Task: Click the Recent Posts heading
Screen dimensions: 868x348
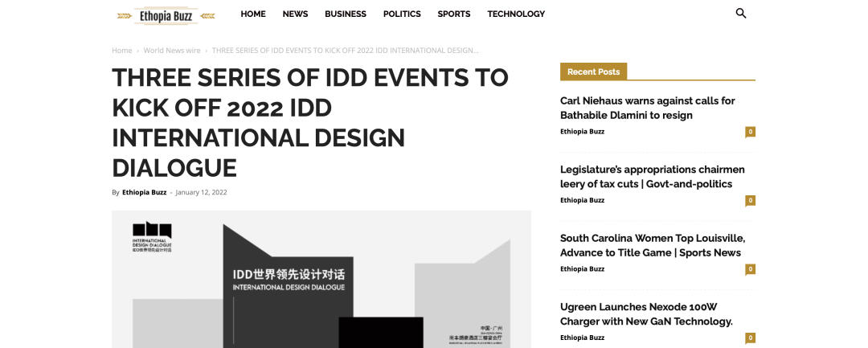Action: pyautogui.click(x=593, y=72)
